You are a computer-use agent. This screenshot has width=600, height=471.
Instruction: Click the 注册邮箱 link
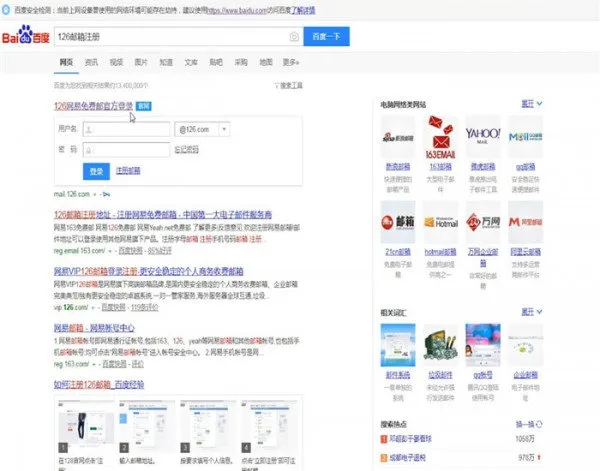[128, 170]
